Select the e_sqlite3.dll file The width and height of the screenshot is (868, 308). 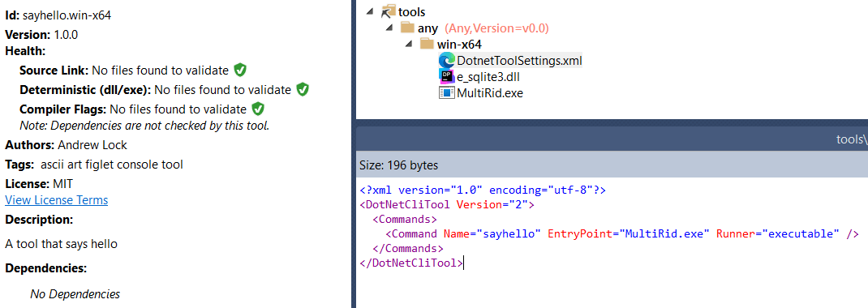point(488,77)
